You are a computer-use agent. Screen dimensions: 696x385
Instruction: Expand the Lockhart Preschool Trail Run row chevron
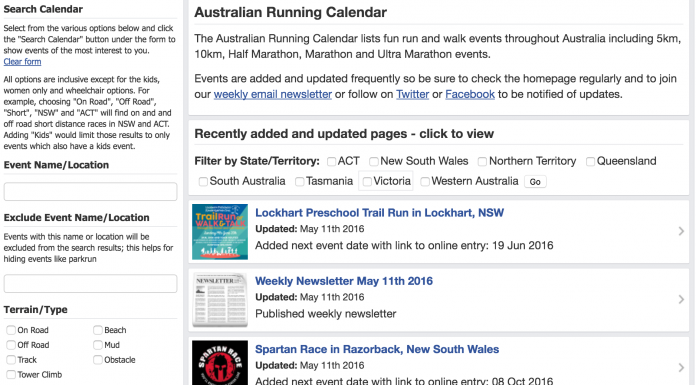click(x=681, y=231)
